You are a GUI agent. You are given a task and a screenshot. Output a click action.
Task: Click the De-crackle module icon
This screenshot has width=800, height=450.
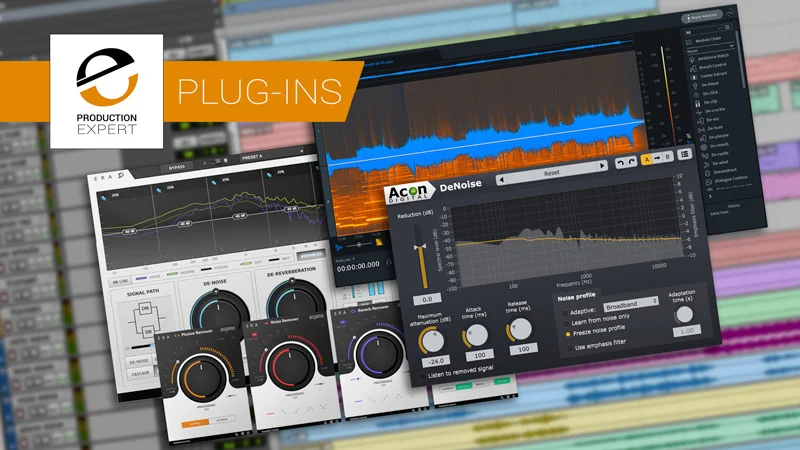pos(699,112)
